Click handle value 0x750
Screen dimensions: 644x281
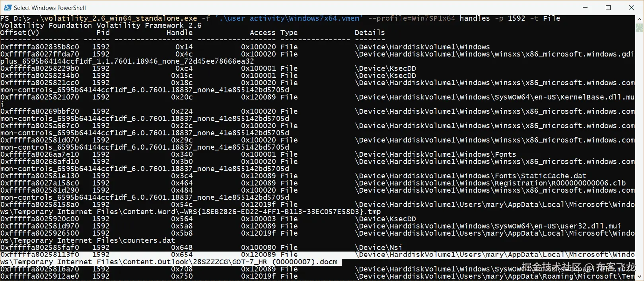tap(182, 276)
